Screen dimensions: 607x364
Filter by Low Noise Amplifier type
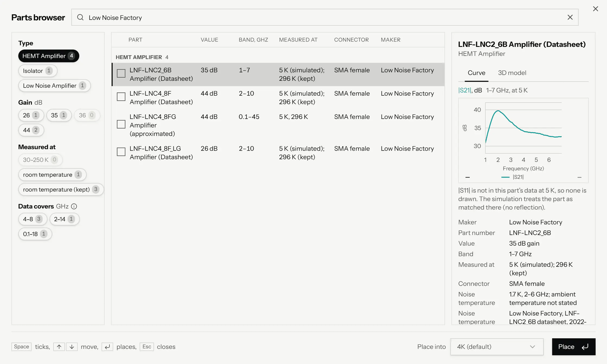(54, 86)
